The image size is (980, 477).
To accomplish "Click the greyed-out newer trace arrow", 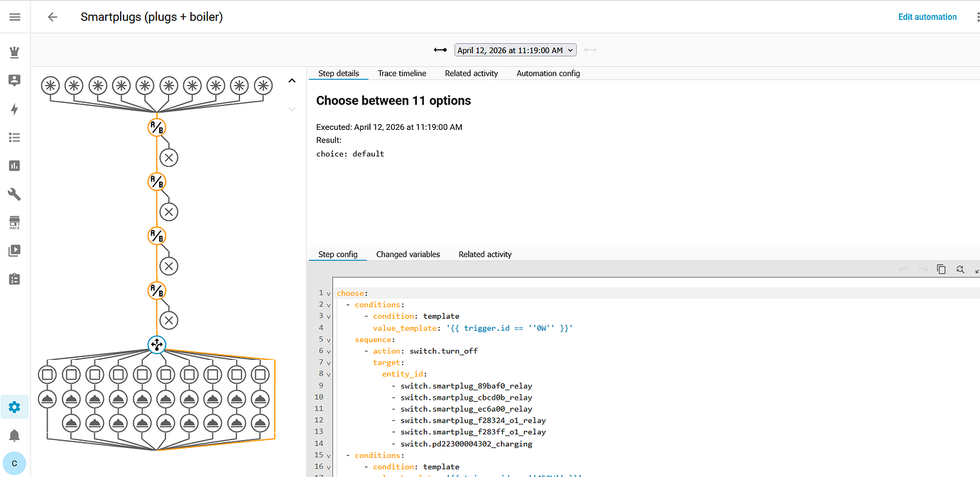I will click(590, 50).
